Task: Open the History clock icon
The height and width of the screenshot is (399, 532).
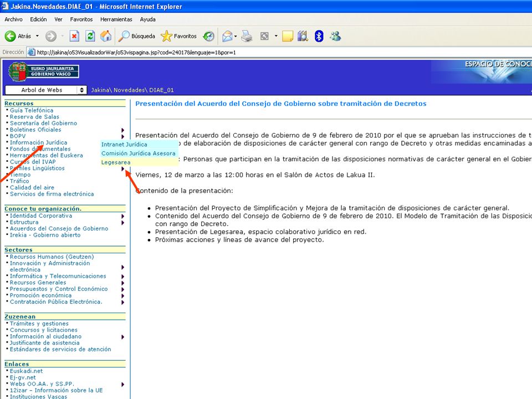Action: click(209, 36)
